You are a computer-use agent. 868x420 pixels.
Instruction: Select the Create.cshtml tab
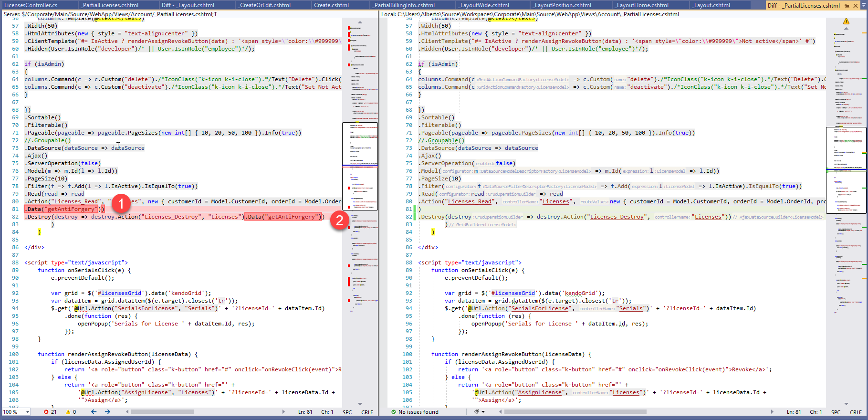332,5
